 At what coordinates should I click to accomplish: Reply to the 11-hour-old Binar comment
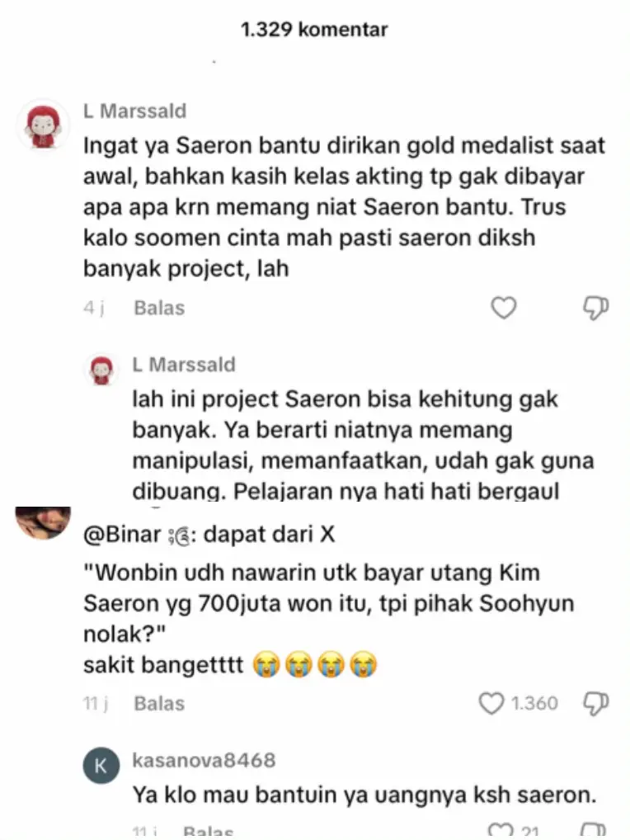[159, 703]
